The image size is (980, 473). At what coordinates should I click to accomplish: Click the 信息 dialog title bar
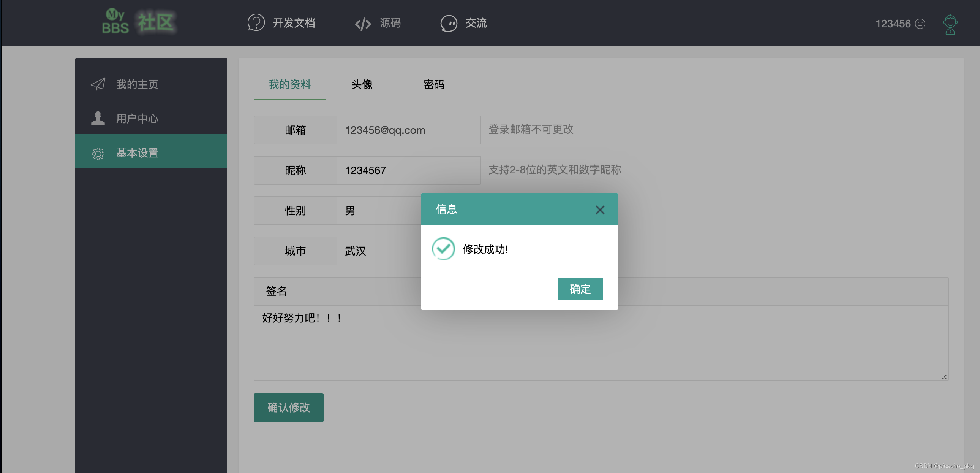[519, 209]
